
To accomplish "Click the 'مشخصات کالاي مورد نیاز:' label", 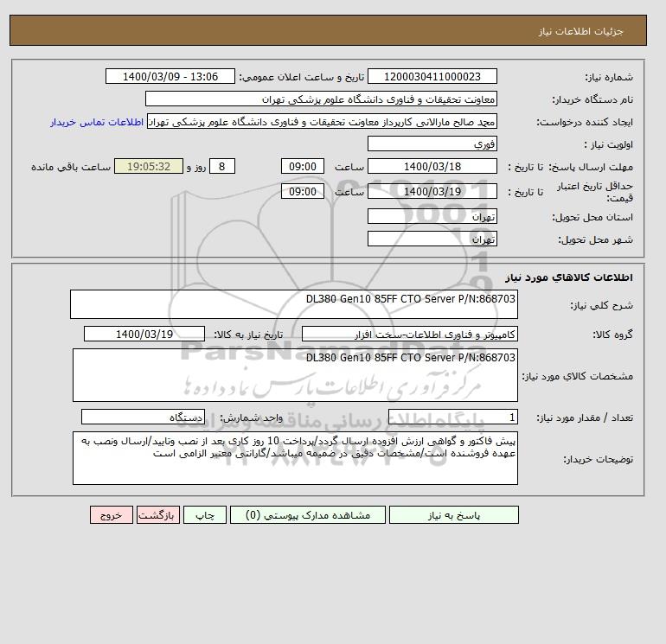I will 577,376.
